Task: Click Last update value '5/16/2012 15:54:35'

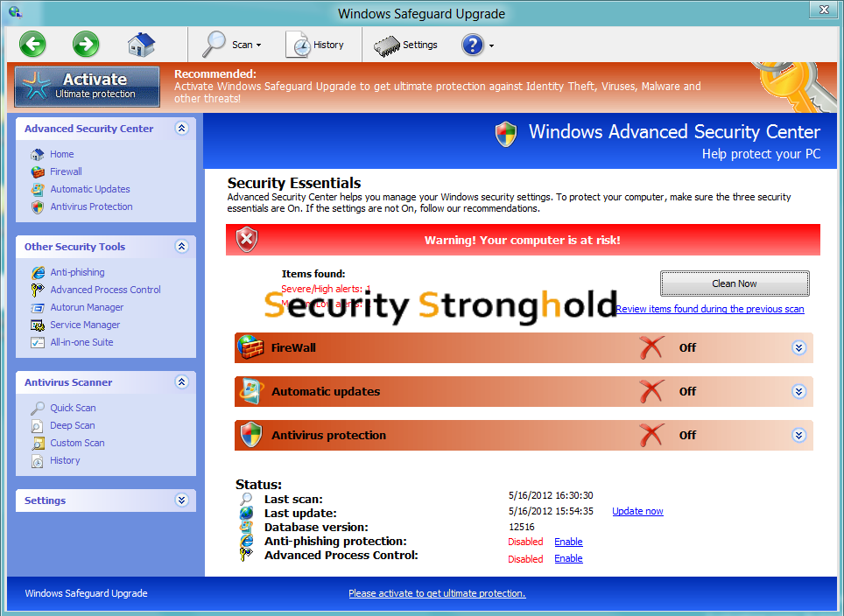Action: 551,511
